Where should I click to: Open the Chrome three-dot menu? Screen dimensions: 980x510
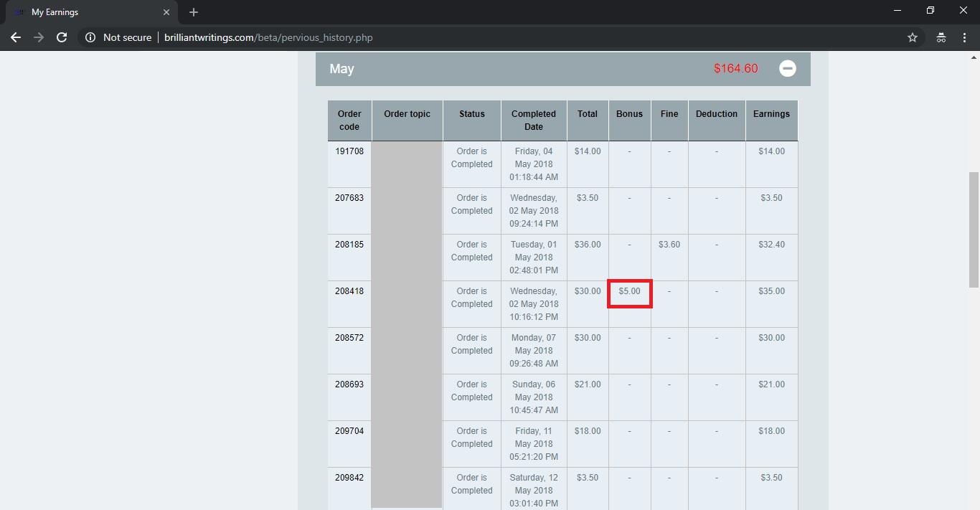coord(965,37)
